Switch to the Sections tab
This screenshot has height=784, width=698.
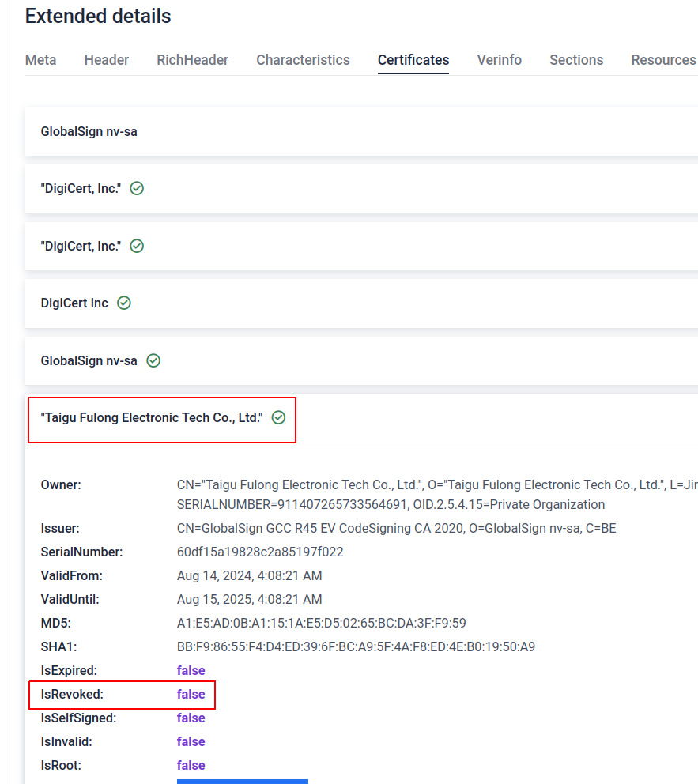pyautogui.click(x=576, y=60)
